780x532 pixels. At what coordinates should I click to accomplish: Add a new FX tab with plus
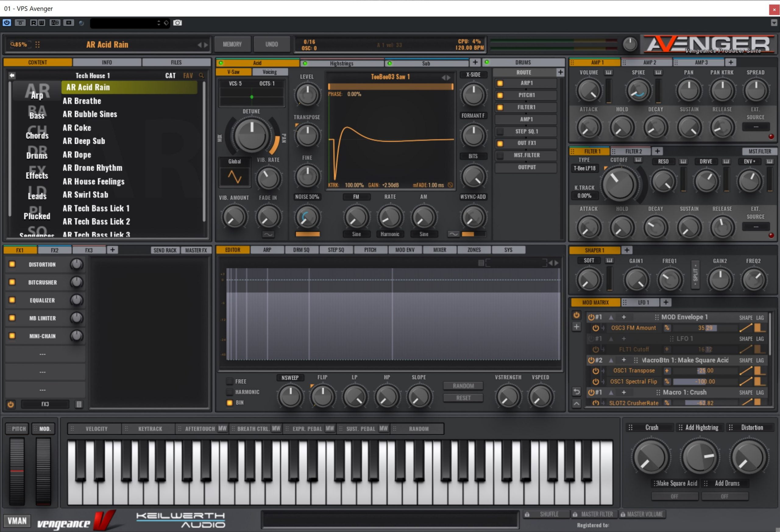(x=112, y=250)
